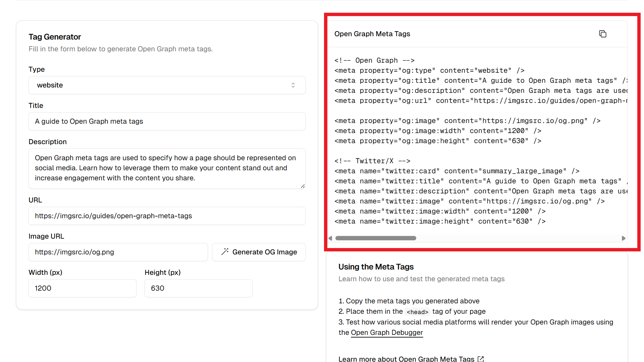This screenshot has height=362, width=644.
Task: Click the code panel horizontal scrollbar thumb
Action: click(376, 238)
